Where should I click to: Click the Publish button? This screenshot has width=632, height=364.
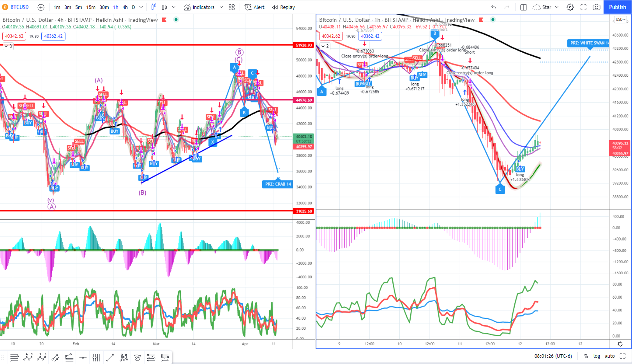click(618, 7)
